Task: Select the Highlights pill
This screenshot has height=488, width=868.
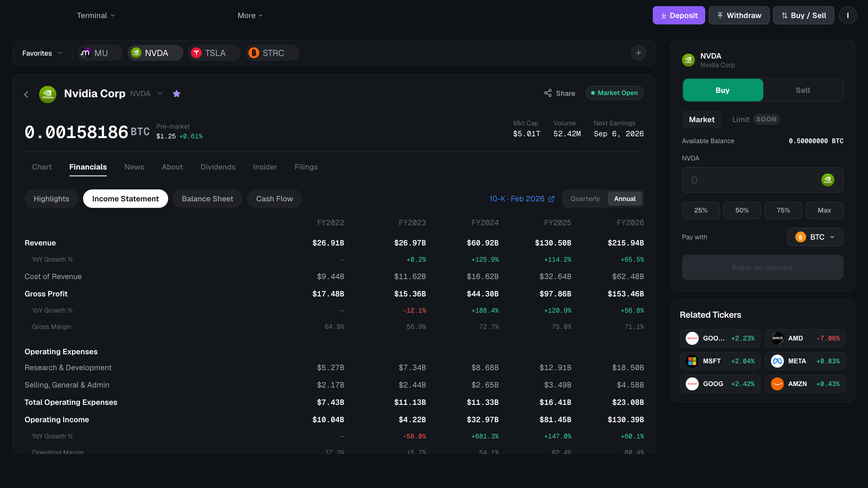Action: tap(51, 198)
